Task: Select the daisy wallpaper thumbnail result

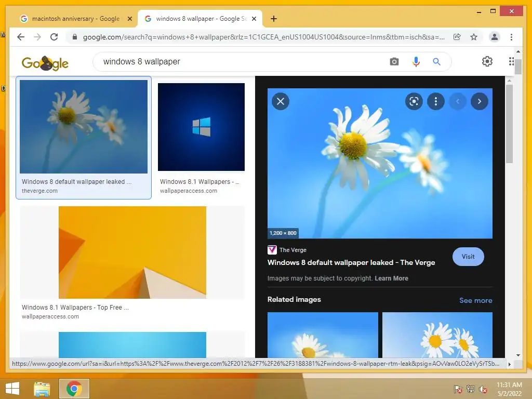Action: click(84, 127)
